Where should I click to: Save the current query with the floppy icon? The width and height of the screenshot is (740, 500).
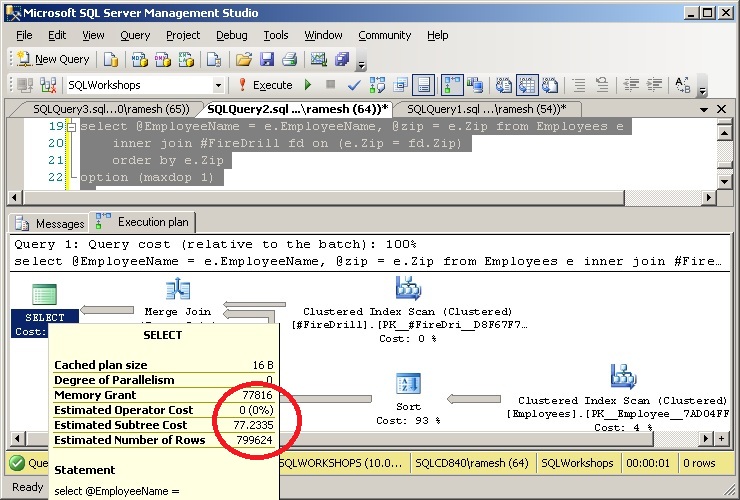point(267,59)
